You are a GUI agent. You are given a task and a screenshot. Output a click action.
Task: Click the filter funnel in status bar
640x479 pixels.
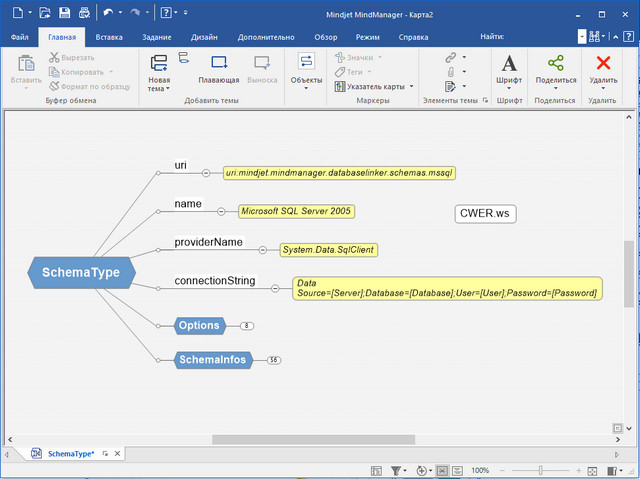[396, 471]
